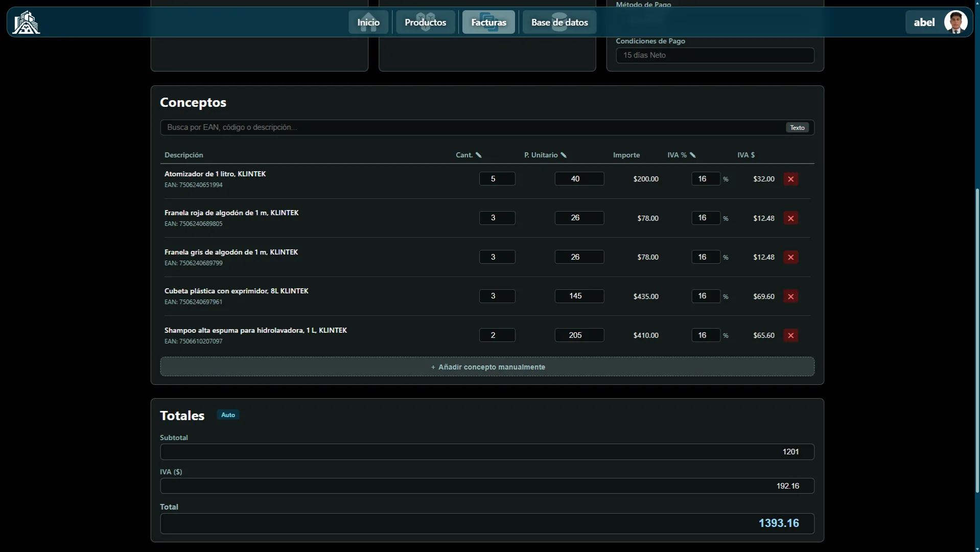Click Añadir concepto manualmente button
The image size is (980, 552).
coord(487,367)
